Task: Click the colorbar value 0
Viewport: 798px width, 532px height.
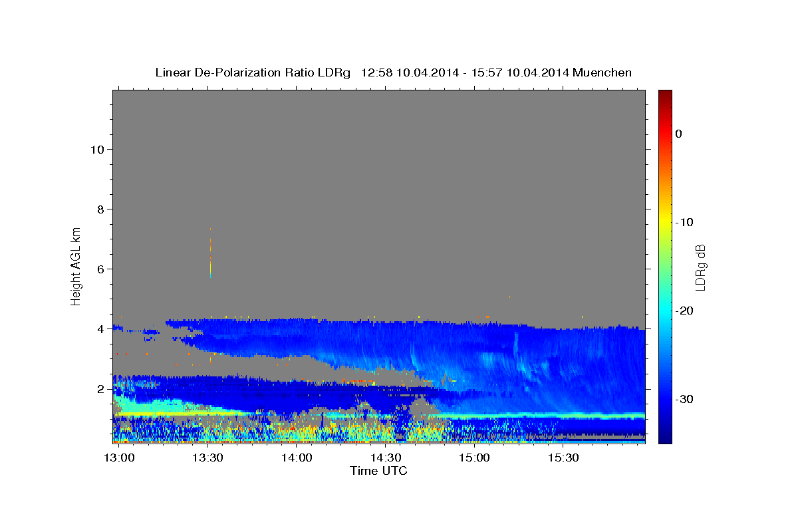Action: [x=679, y=134]
